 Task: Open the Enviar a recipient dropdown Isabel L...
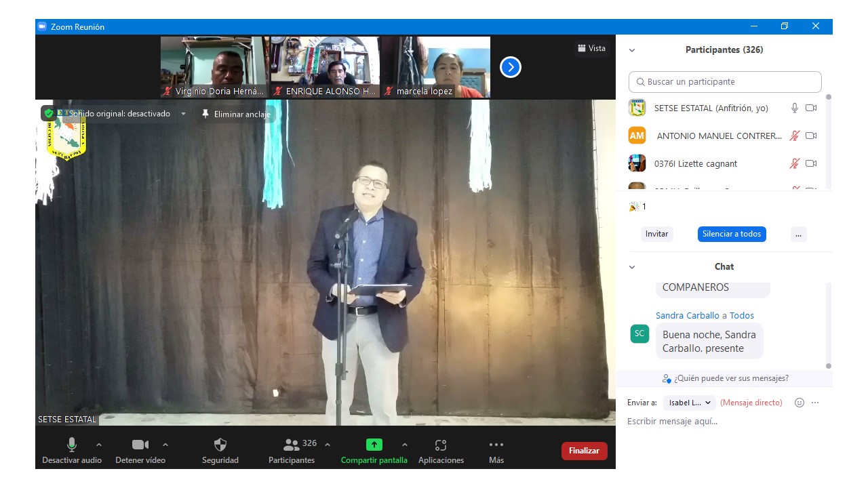point(690,403)
